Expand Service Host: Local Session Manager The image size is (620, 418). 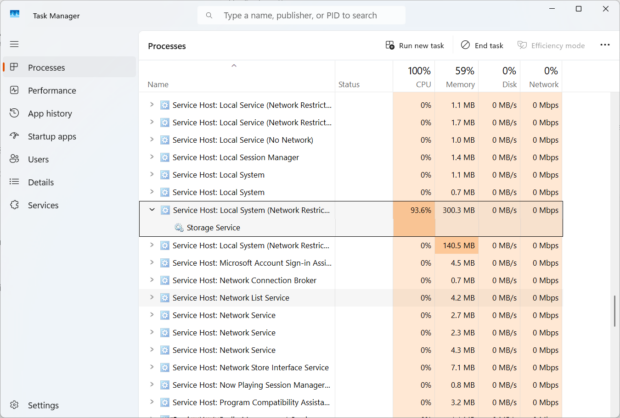pyautogui.click(x=151, y=157)
